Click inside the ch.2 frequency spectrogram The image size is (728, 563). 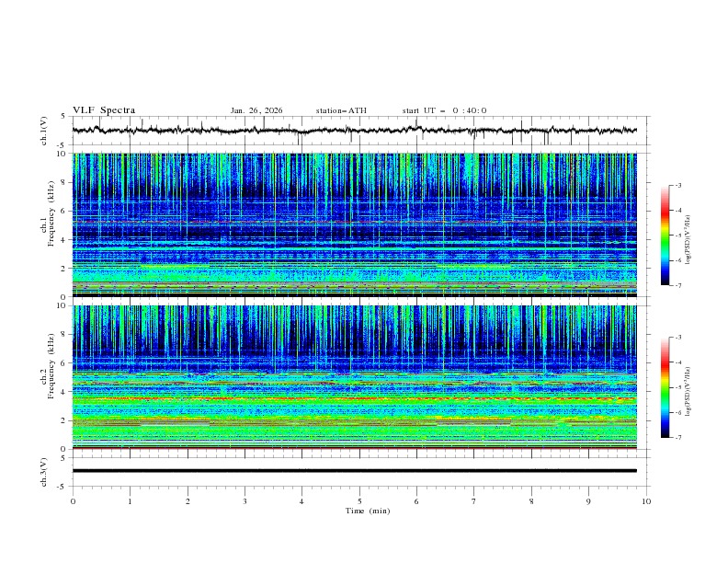(x=358, y=377)
